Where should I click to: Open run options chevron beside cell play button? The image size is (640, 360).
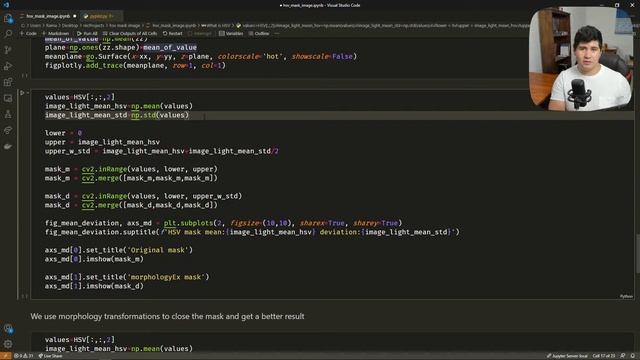(28, 93)
